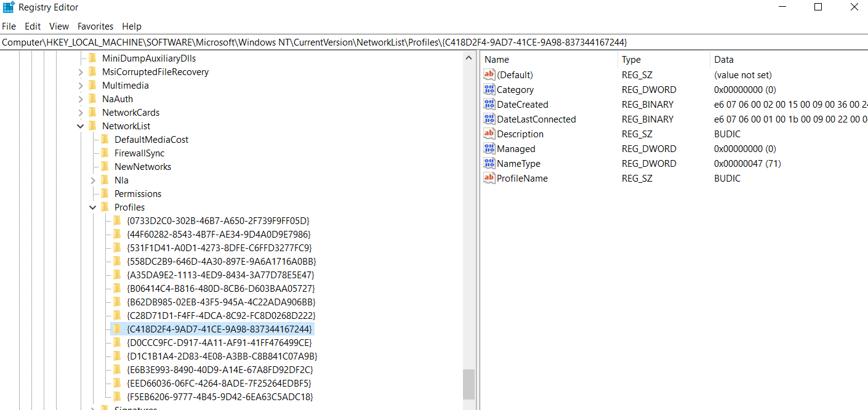Click the folder icon of NewNetworks key
This screenshot has height=410, width=868.
[x=105, y=166]
